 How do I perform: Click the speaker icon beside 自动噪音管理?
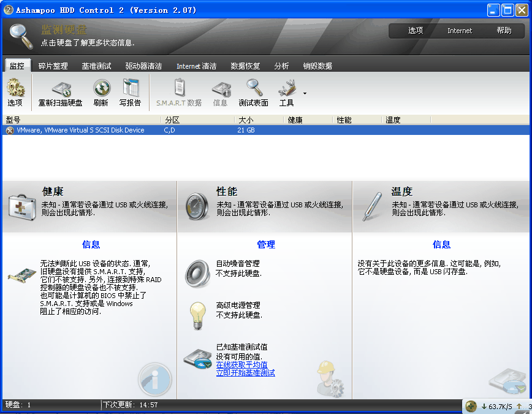click(196, 274)
